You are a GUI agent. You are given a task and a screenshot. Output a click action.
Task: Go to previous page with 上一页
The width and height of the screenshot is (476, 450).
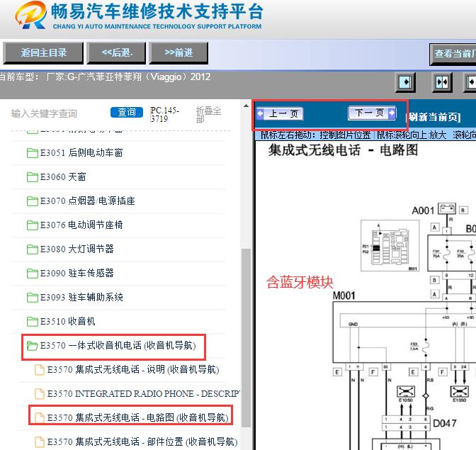[279, 114]
